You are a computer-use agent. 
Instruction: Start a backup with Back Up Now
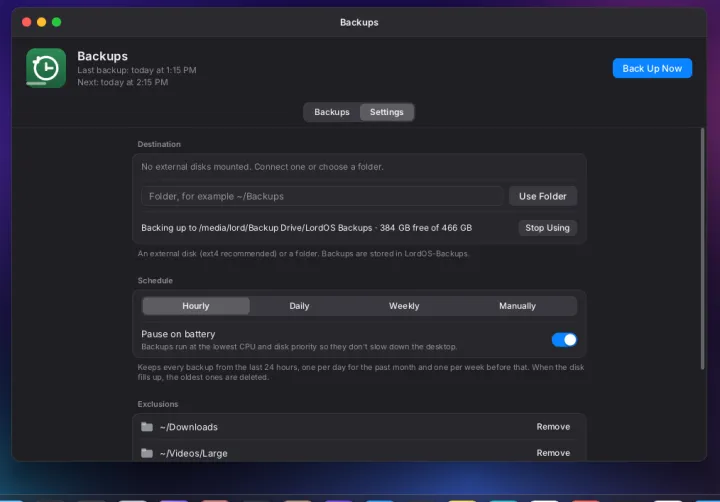click(652, 68)
